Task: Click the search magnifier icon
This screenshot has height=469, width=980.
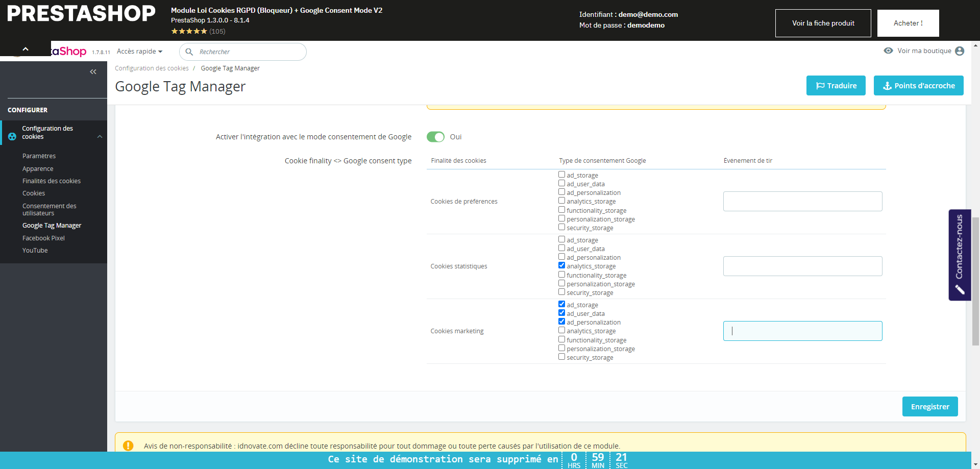Action: click(x=189, y=52)
